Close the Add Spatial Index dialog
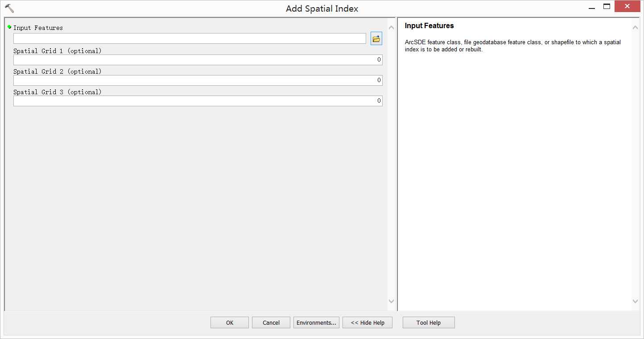The width and height of the screenshot is (644, 339). pos(627,6)
